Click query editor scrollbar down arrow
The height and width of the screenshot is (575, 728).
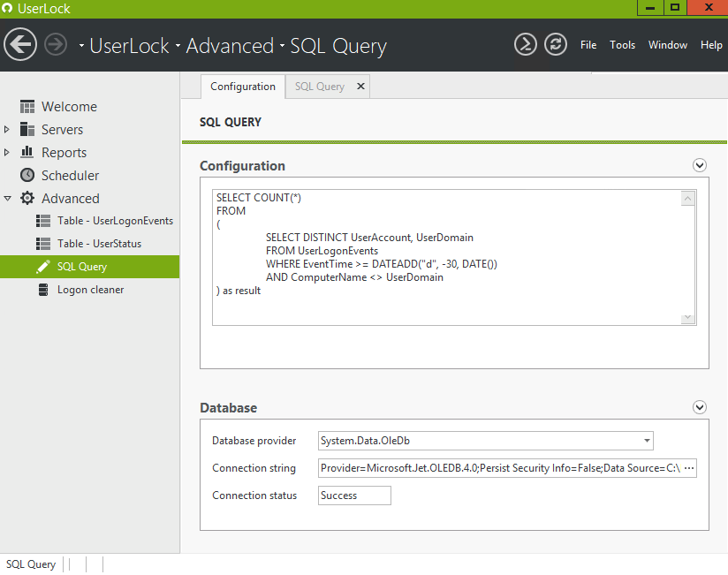[x=687, y=317]
